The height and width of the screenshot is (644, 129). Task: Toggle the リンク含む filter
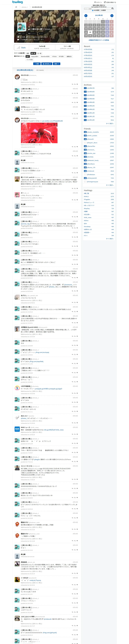[30, 59]
